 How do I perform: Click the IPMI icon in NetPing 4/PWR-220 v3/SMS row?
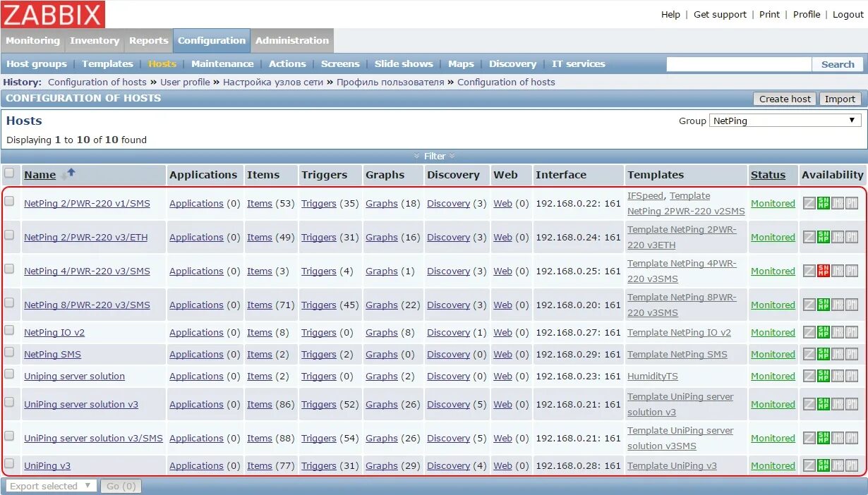(x=852, y=271)
